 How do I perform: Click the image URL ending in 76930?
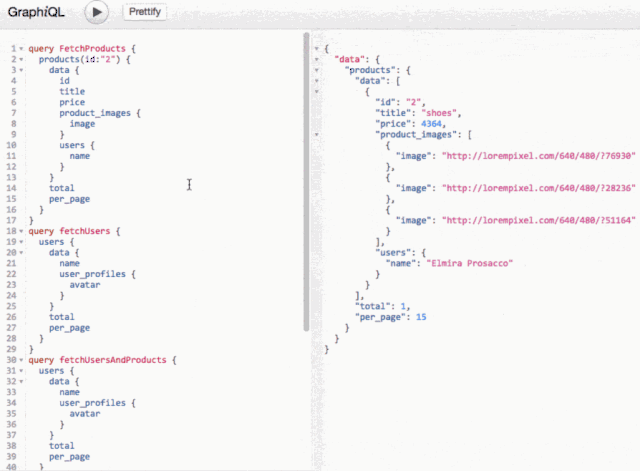click(539, 156)
